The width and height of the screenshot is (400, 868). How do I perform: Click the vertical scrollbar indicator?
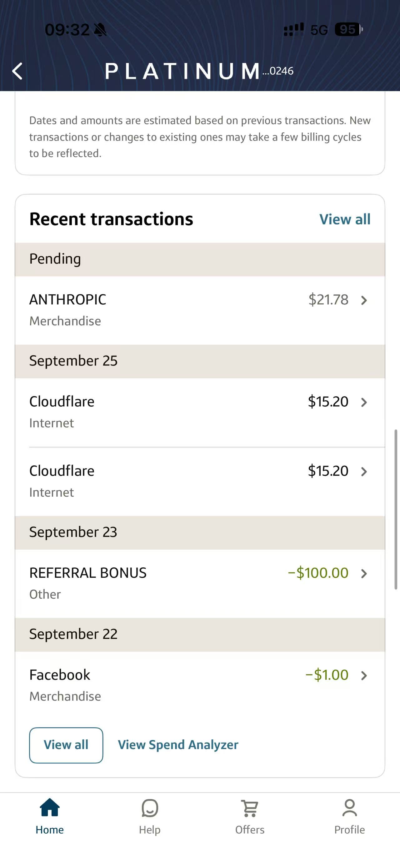[396, 509]
